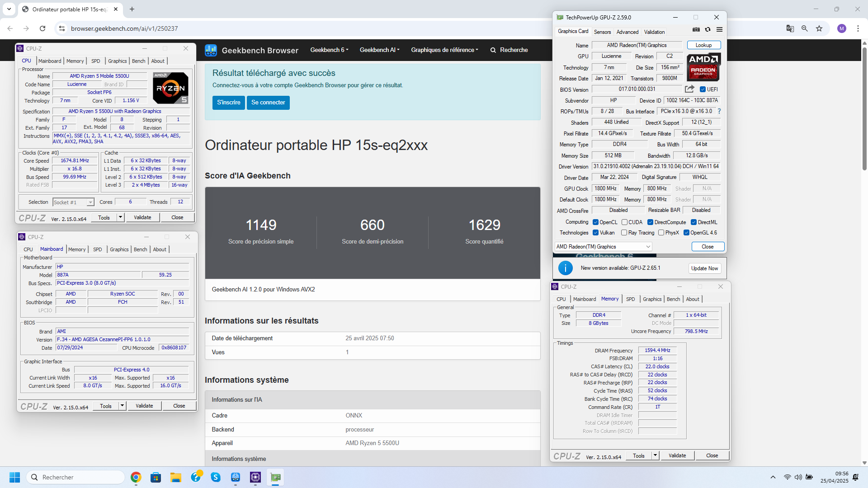This screenshot has width=868, height=488.
Task: Toggle the DirectCompute checkbox
Action: (x=650, y=222)
